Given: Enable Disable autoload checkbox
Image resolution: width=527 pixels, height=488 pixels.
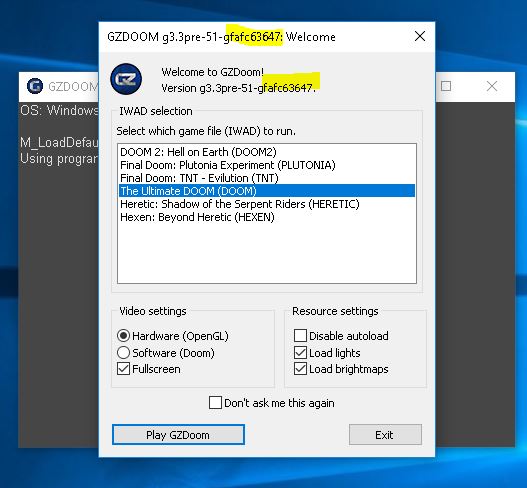Looking at the screenshot, I should pyautogui.click(x=300, y=335).
